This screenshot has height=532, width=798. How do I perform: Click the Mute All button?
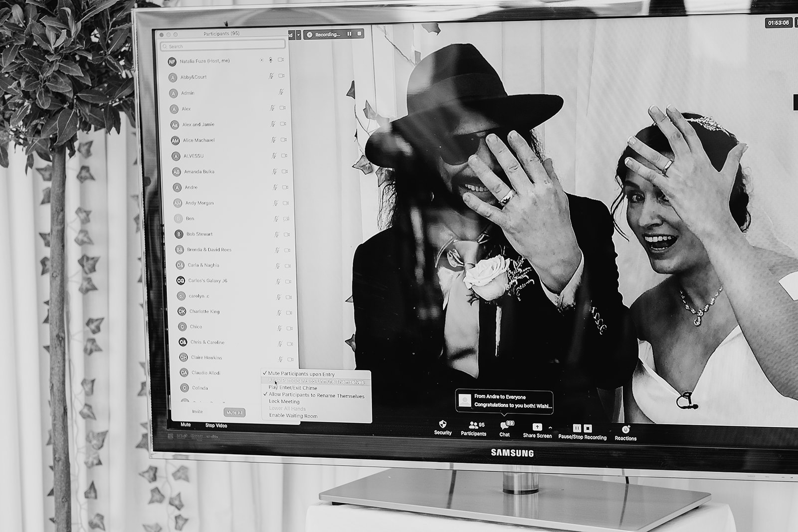234,413
